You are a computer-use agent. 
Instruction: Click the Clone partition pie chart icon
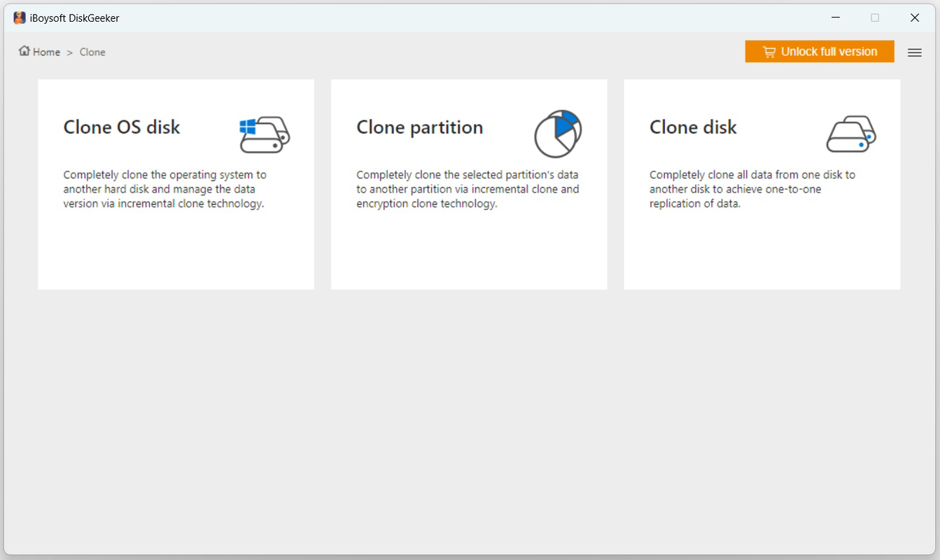tap(558, 134)
